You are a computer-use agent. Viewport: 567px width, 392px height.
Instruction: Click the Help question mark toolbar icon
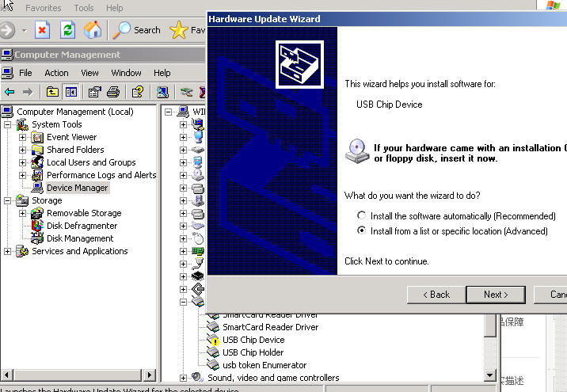coord(138,92)
